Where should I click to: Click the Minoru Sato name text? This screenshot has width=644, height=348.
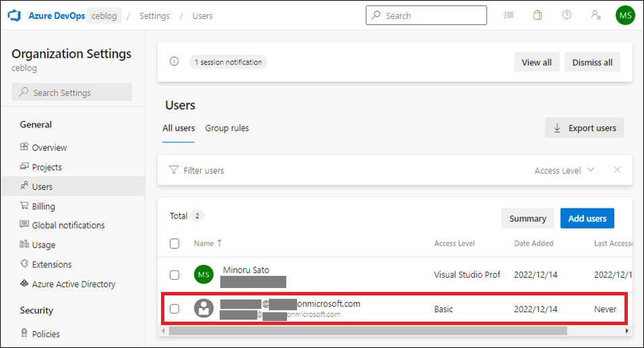click(x=246, y=270)
